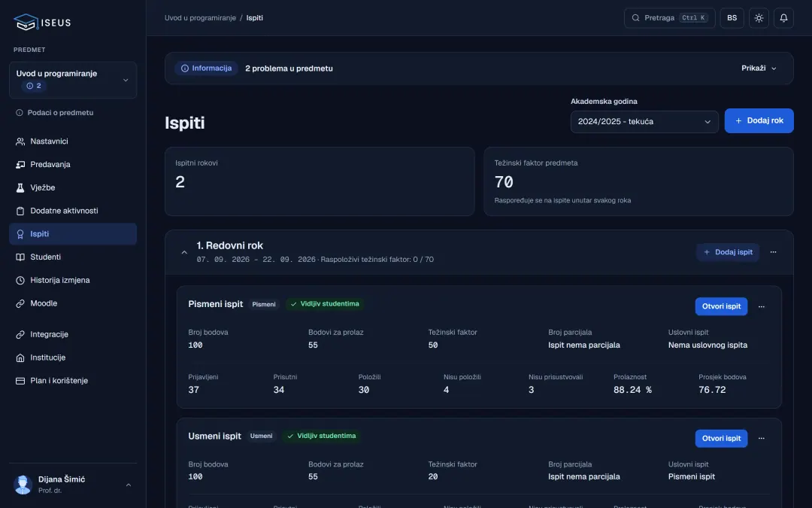Click the Ispiti award icon

click(20, 234)
